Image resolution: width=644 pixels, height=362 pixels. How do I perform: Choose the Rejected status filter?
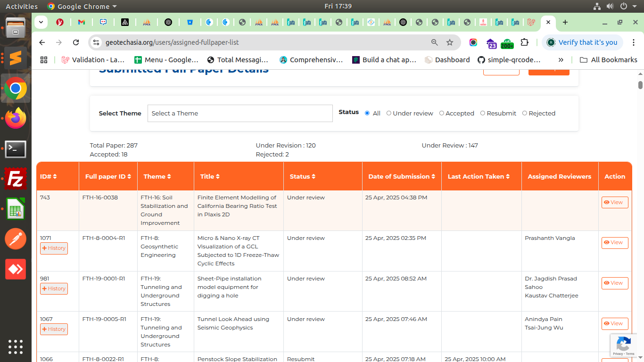tap(525, 113)
